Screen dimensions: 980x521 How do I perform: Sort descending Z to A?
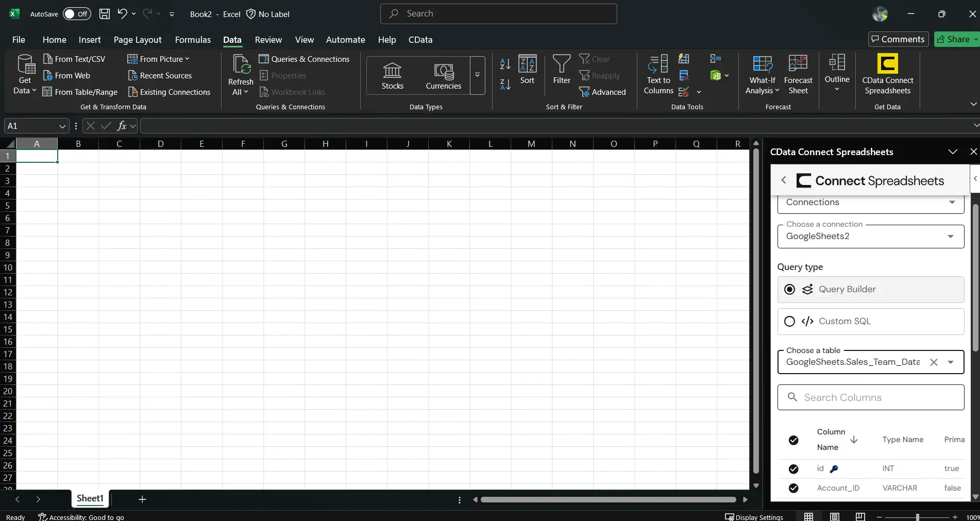point(505,84)
